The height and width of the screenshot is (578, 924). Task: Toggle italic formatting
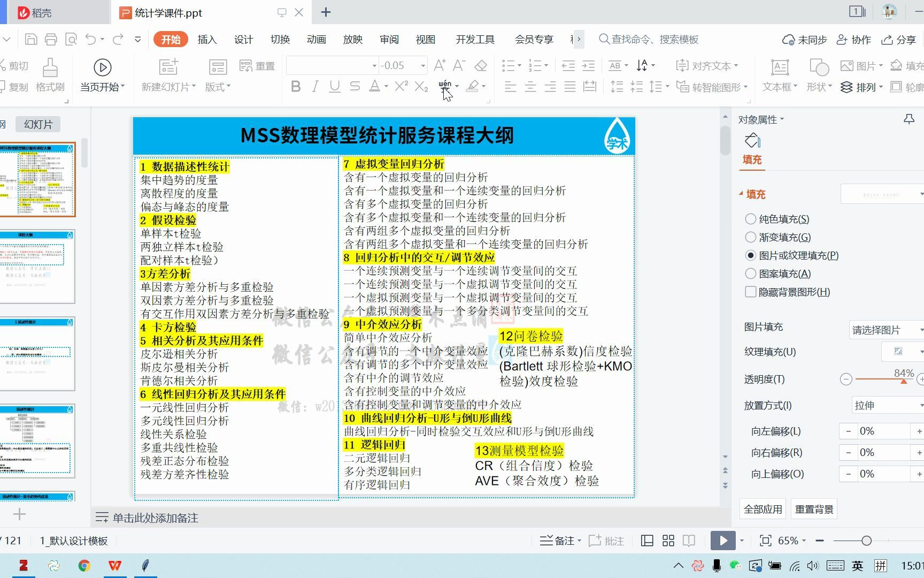[x=315, y=86]
